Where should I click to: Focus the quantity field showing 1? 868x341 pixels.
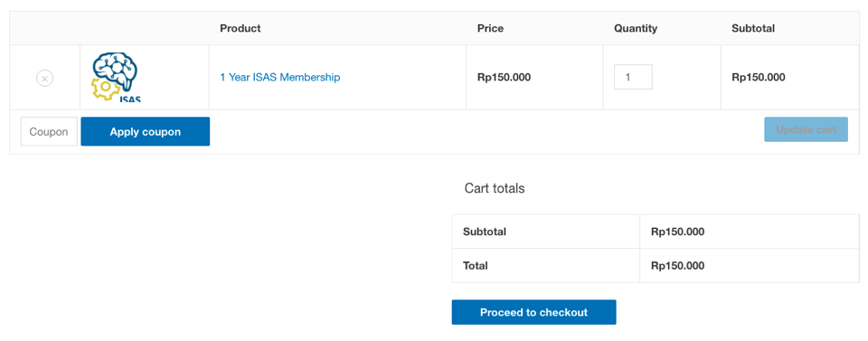633,77
